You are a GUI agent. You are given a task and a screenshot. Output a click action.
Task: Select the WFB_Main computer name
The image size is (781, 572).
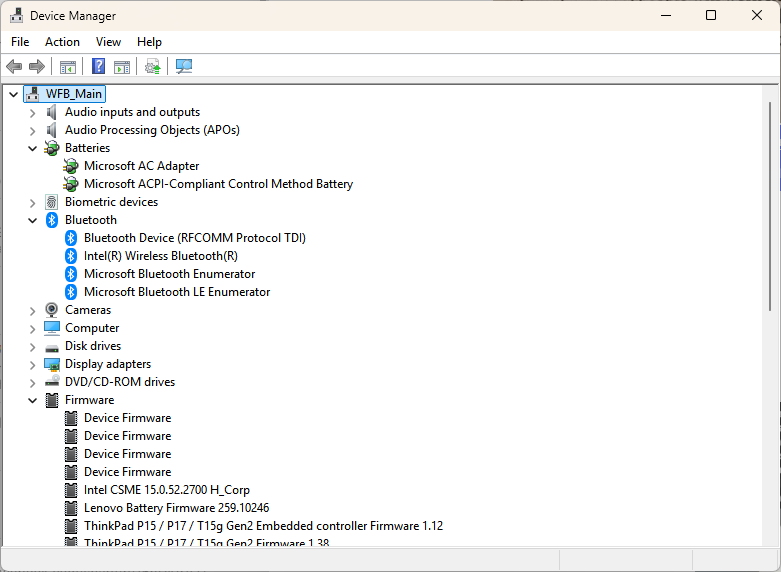tap(74, 94)
